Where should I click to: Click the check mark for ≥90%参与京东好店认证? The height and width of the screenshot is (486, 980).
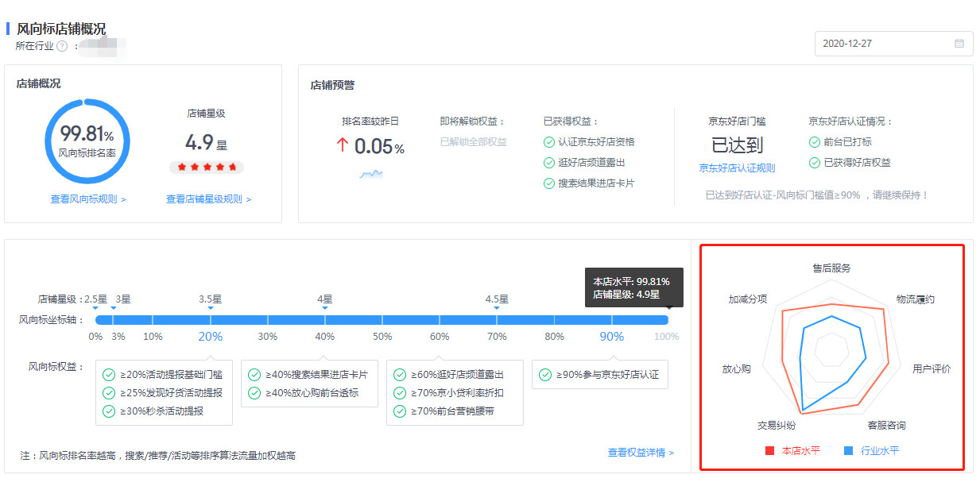[x=545, y=374]
